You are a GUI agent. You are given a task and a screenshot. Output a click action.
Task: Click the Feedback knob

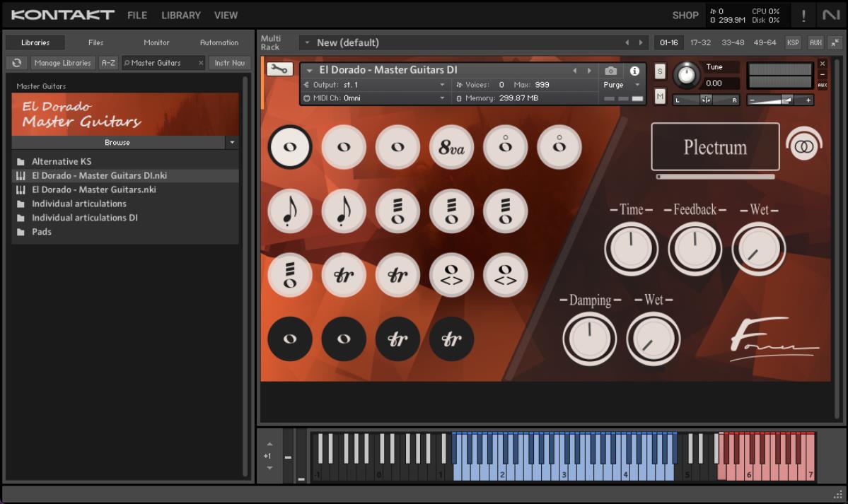[x=695, y=248]
